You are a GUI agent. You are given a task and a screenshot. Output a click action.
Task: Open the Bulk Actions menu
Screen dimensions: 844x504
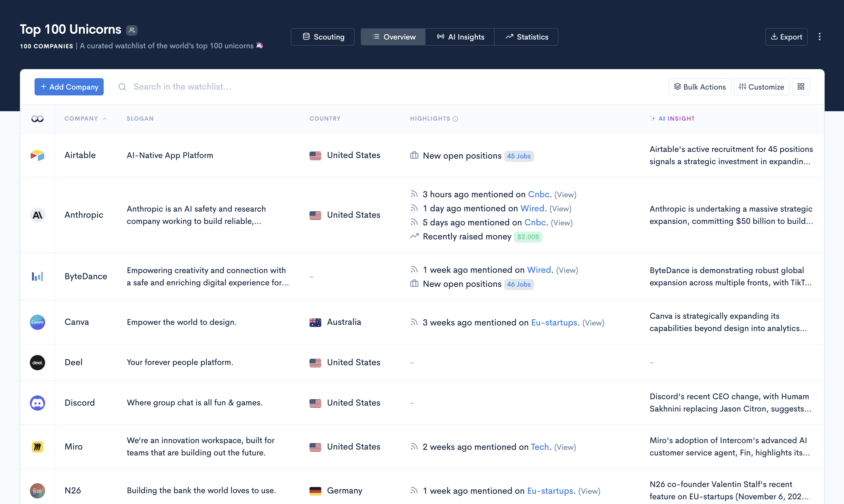[x=700, y=87]
